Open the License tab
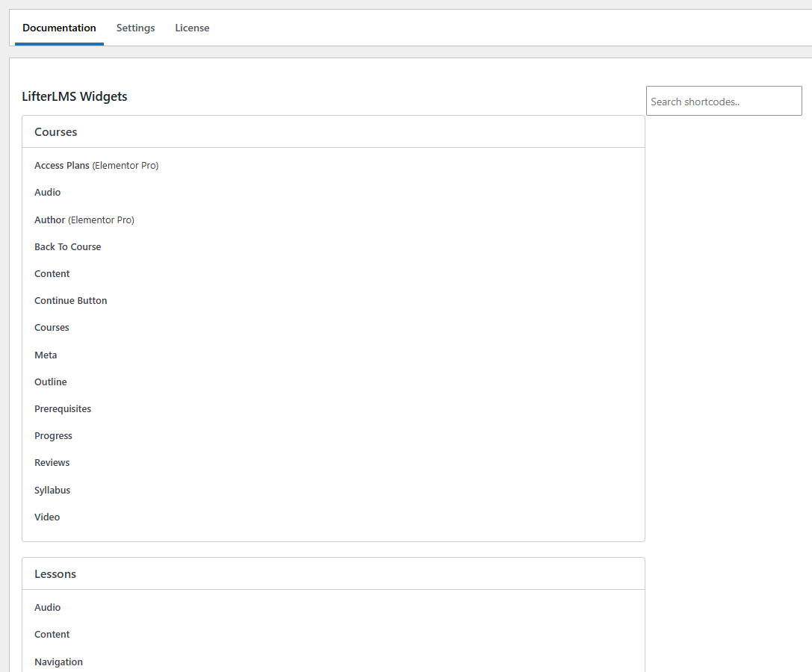 pos(192,28)
